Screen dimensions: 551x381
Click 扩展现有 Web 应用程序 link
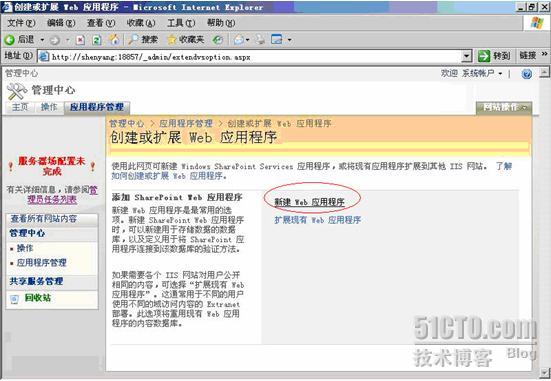click(318, 220)
